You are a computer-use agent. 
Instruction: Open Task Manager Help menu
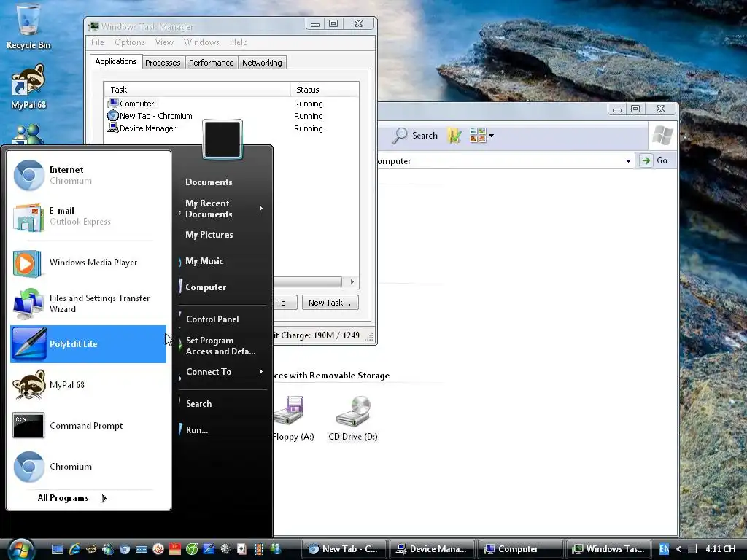tap(239, 42)
